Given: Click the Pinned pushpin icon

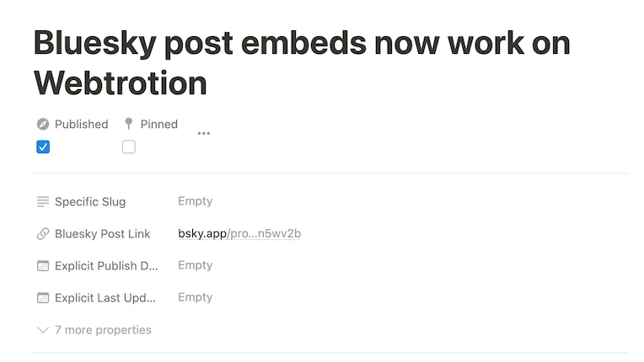Looking at the screenshot, I should [128, 125].
